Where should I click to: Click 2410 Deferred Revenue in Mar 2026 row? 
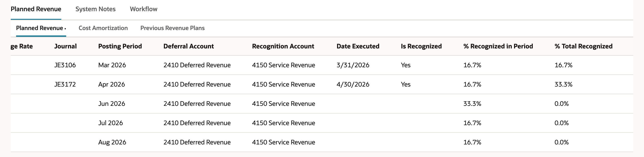[x=197, y=65]
